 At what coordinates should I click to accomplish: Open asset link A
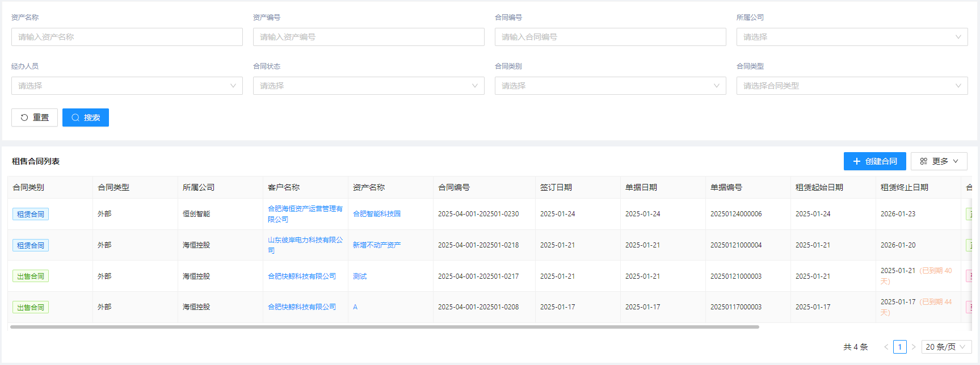pos(355,307)
